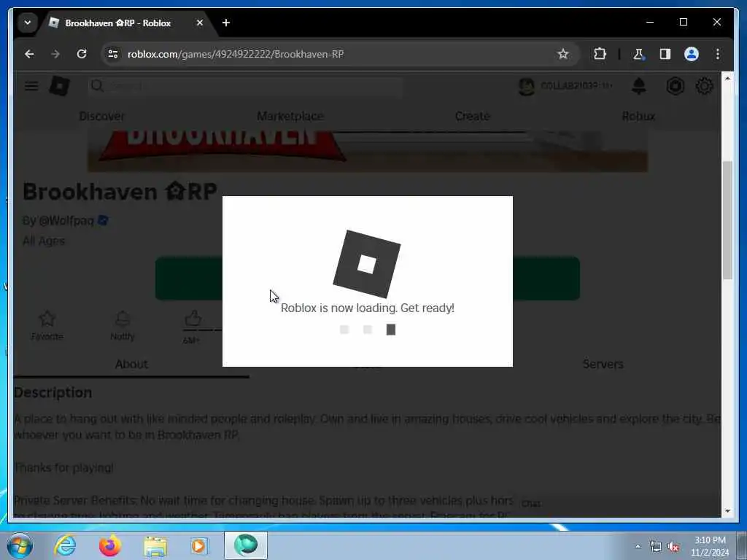Open the Discover menu
Viewport: 747px width, 560px height.
click(x=102, y=116)
